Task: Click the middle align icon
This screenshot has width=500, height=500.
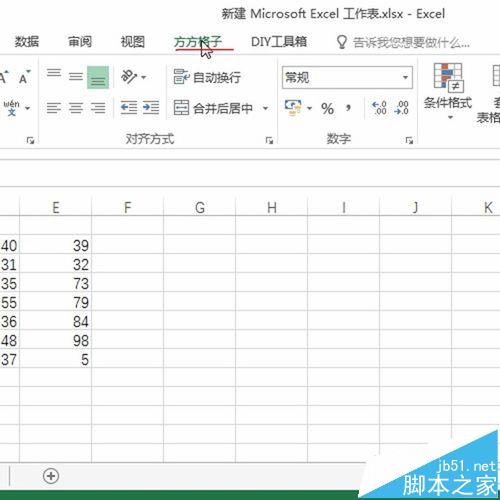Action: [76, 77]
